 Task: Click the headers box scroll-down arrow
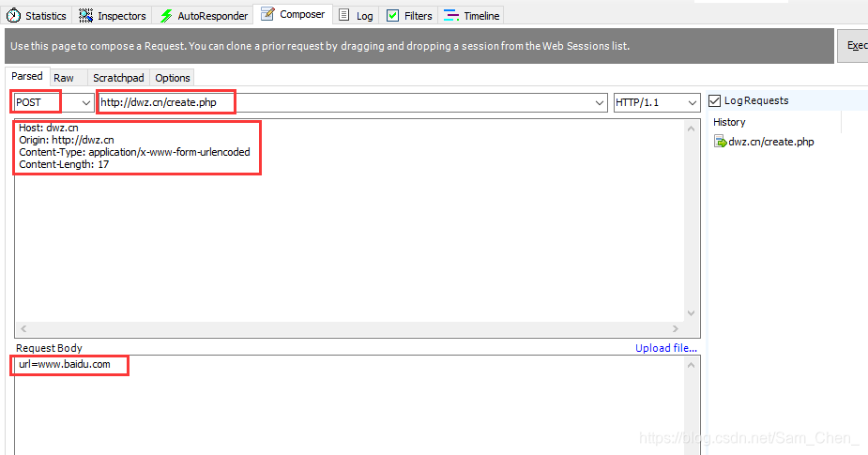691,312
